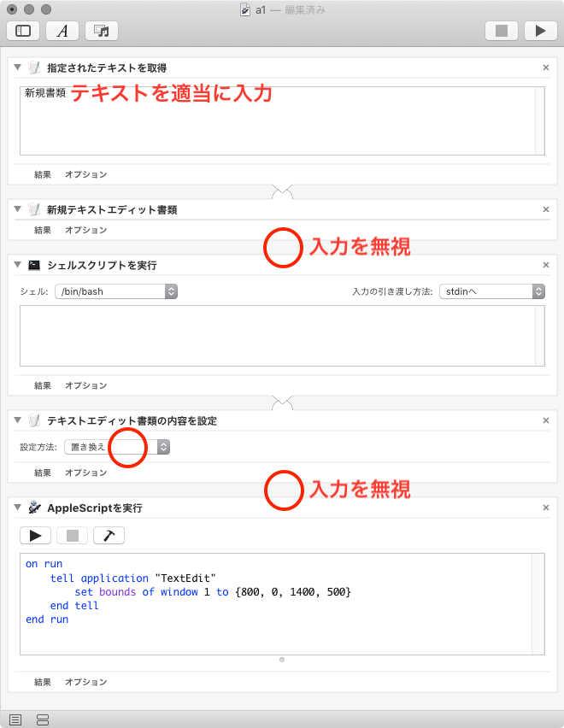
Task: Remove the テキストエディット書類の内容を設定 action
Action: (546, 420)
